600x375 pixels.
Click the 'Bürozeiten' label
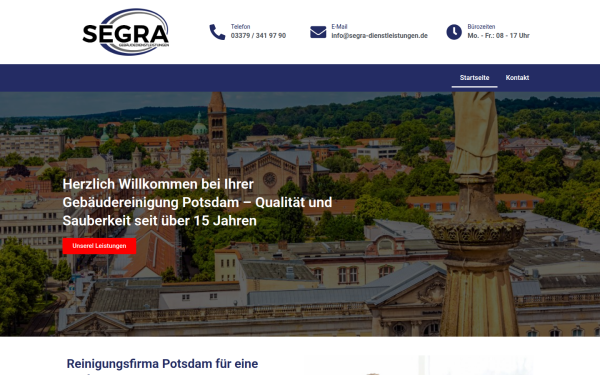click(481, 26)
